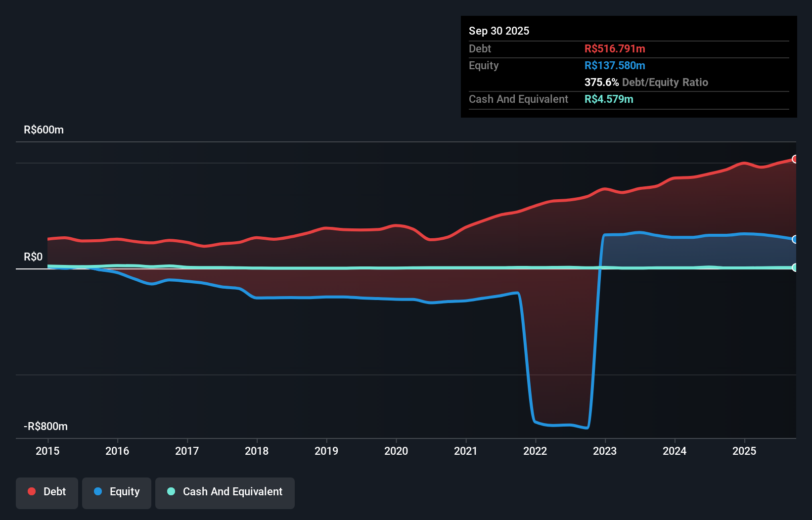
Task: Select the red Debt endpoint marker on chart
Action: coord(795,159)
